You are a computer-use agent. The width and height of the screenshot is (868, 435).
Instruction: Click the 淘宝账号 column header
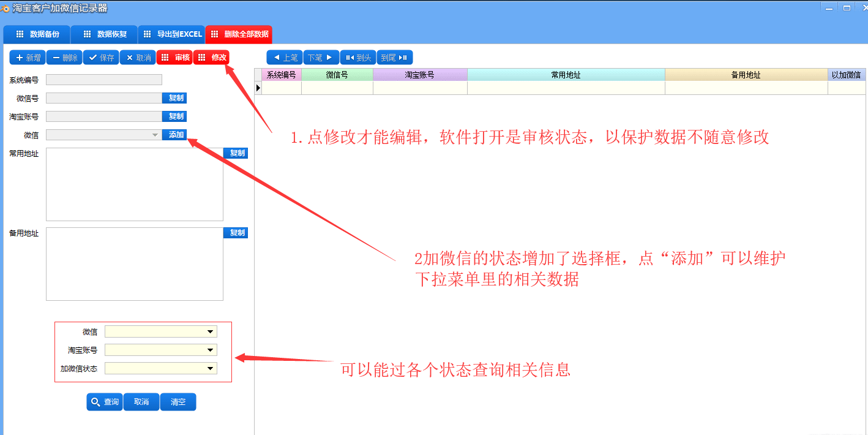(x=420, y=75)
